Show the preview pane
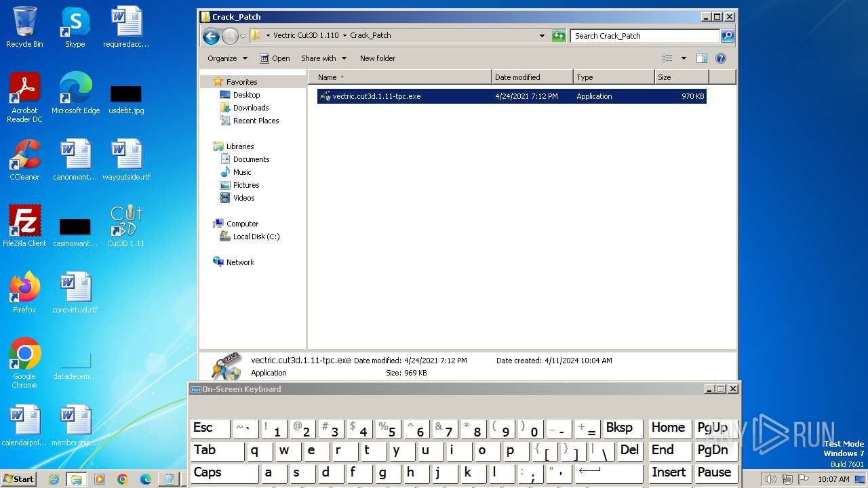This screenshot has height=488, width=868. click(x=702, y=58)
